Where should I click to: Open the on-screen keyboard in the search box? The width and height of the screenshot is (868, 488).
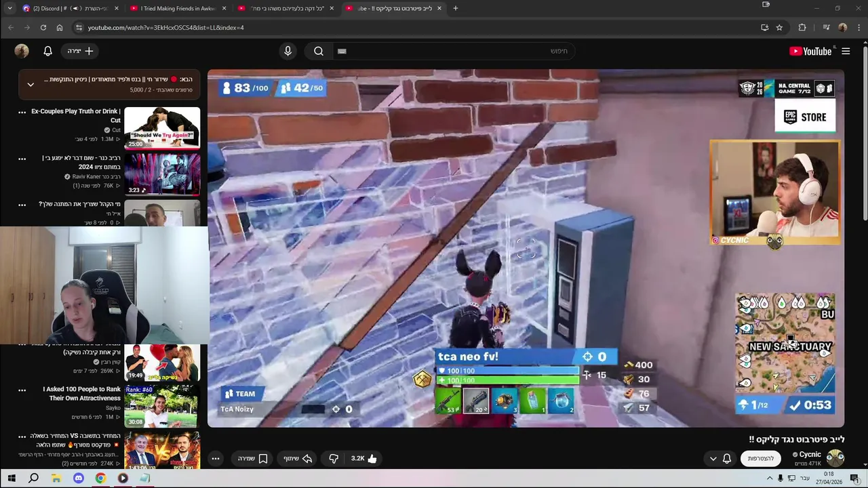tap(342, 51)
